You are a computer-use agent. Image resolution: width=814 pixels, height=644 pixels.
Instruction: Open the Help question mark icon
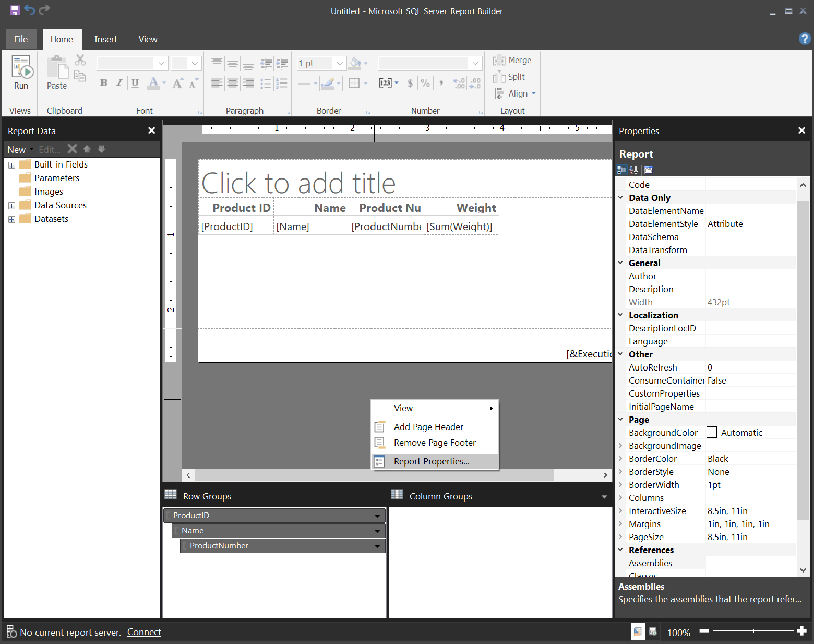click(x=805, y=38)
